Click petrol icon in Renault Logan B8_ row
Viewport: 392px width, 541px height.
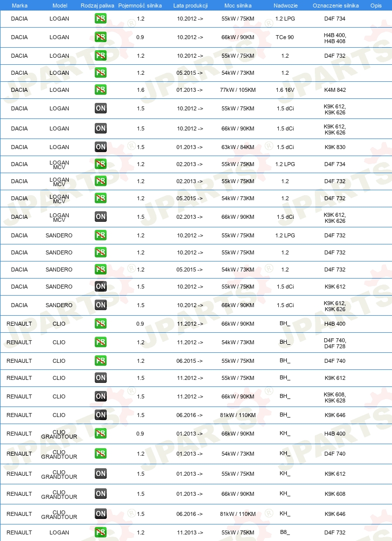pyautogui.click(x=101, y=532)
